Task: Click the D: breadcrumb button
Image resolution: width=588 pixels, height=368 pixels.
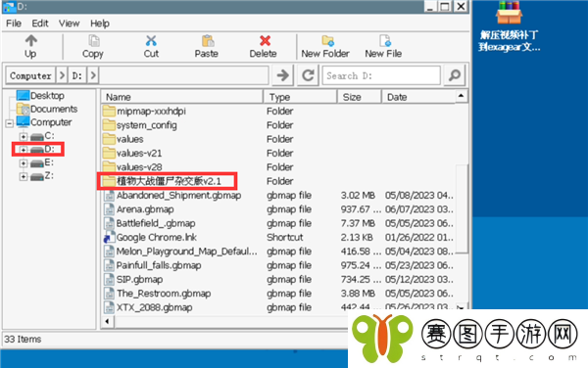Action: click(77, 75)
